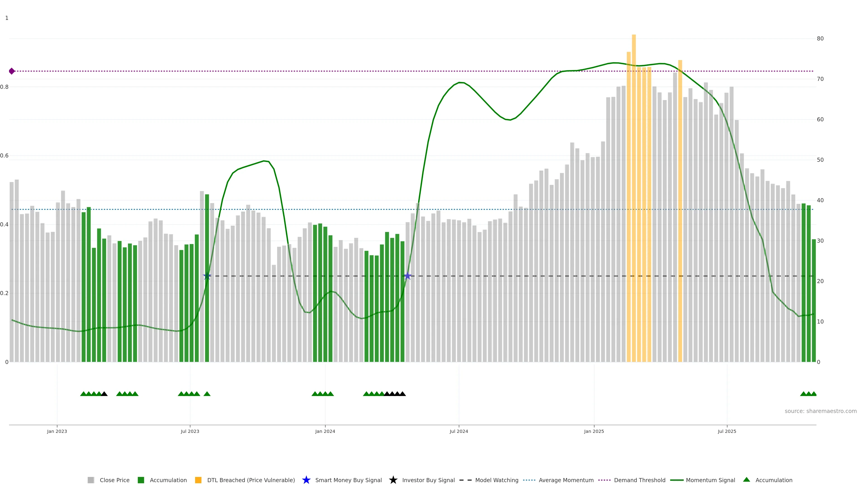The image size is (868, 488).
Task: Click the orange DTL Breached swatch in legend
Action: (x=198, y=480)
